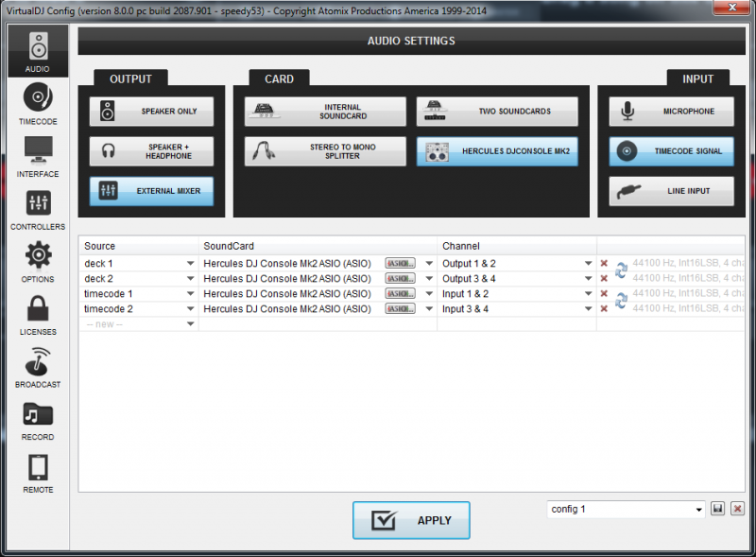
Task: Open the Remote section
Action: pos(38,472)
